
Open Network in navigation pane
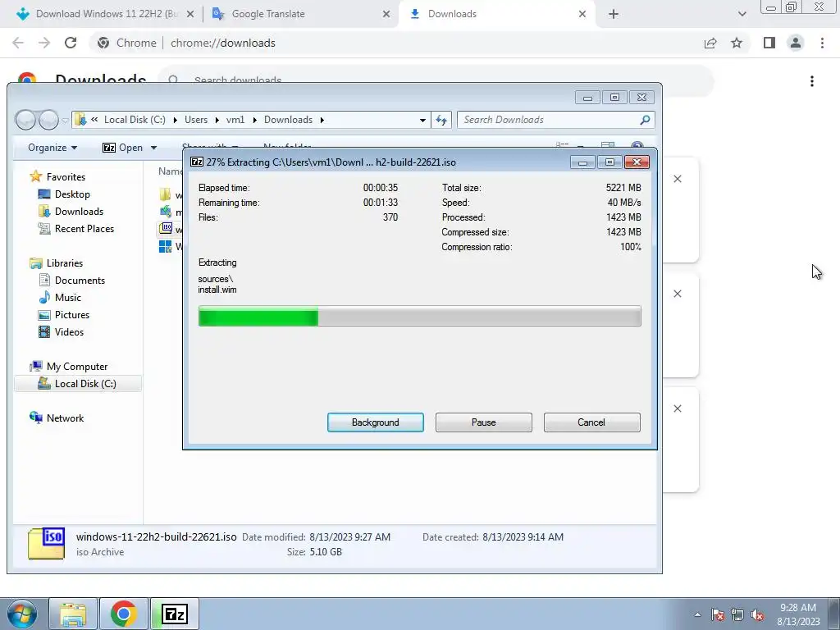point(57,418)
